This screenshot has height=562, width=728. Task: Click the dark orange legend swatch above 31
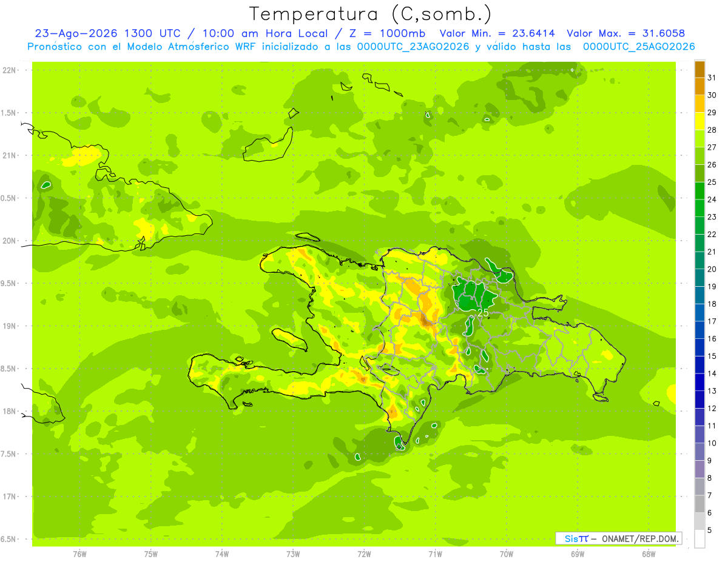tap(699, 69)
